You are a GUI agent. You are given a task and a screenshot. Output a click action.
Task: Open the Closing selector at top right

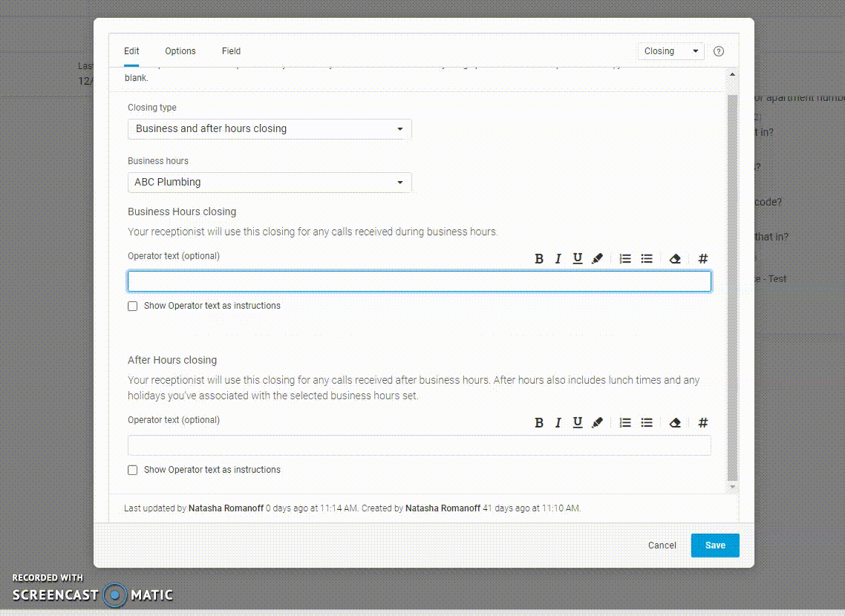pyautogui.click(x=671, y=51)
